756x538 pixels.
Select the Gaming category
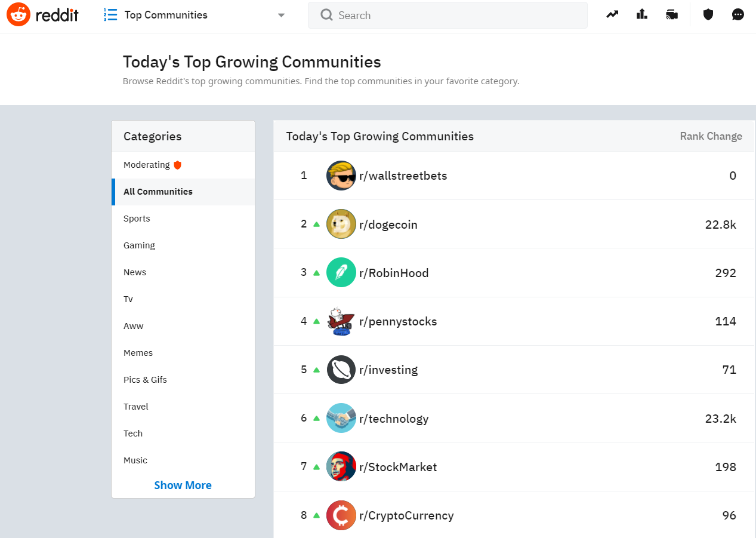point(139,245)
